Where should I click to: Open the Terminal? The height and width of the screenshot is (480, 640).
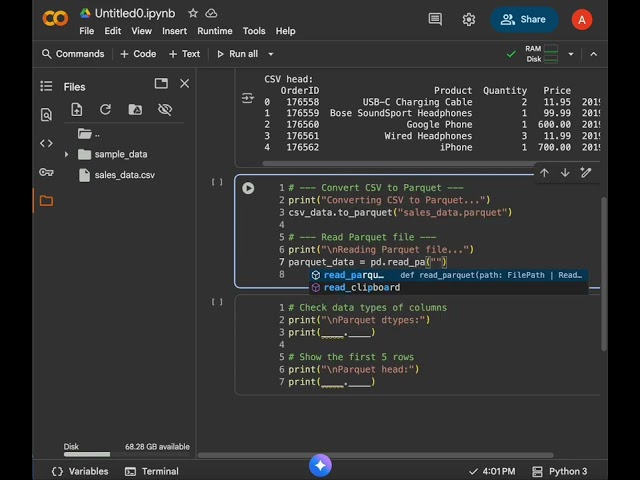coord(152,471)
